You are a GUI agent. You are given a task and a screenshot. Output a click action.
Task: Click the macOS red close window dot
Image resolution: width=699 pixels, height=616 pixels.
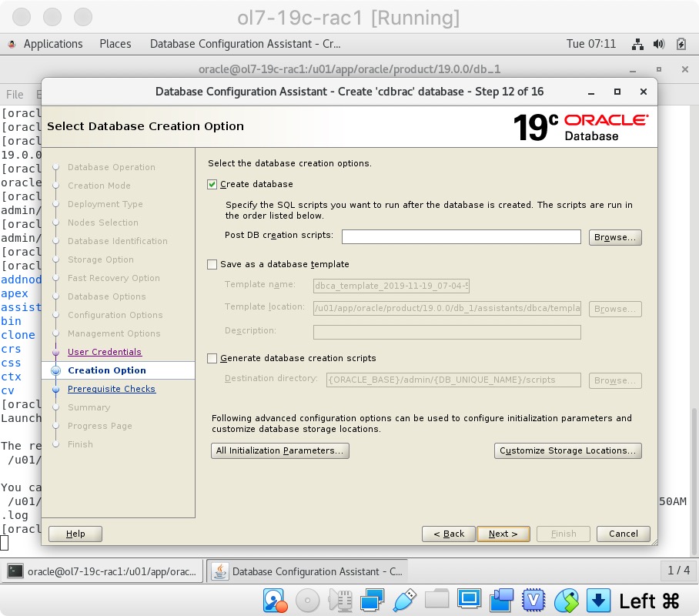click(22, 17)
